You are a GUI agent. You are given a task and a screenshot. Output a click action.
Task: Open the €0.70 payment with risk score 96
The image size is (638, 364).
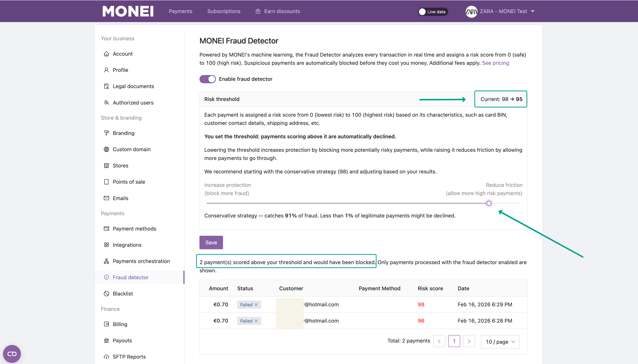pyautogui.click(x=363, y=321)
